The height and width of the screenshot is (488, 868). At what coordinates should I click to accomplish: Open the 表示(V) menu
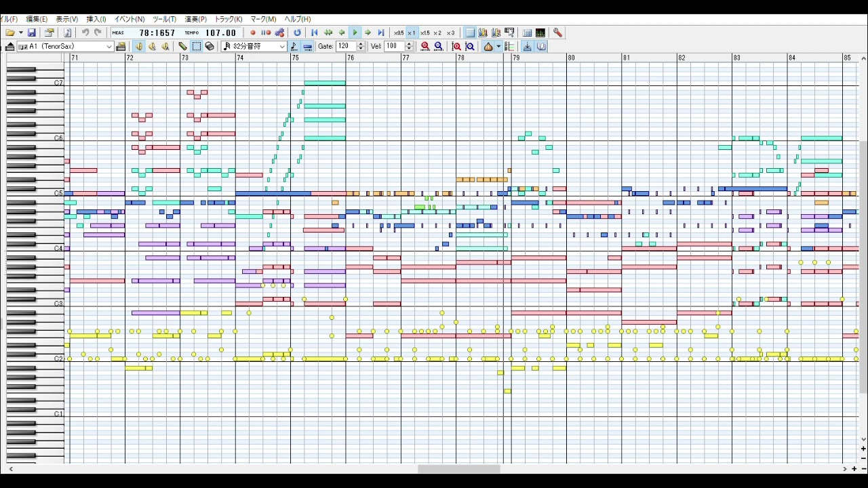(66, 19)
